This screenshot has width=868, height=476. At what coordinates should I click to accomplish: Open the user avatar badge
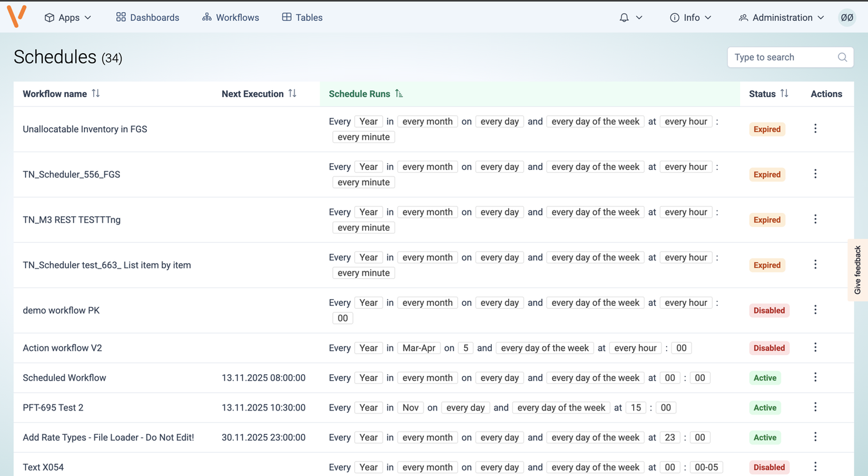click(847, 17)
